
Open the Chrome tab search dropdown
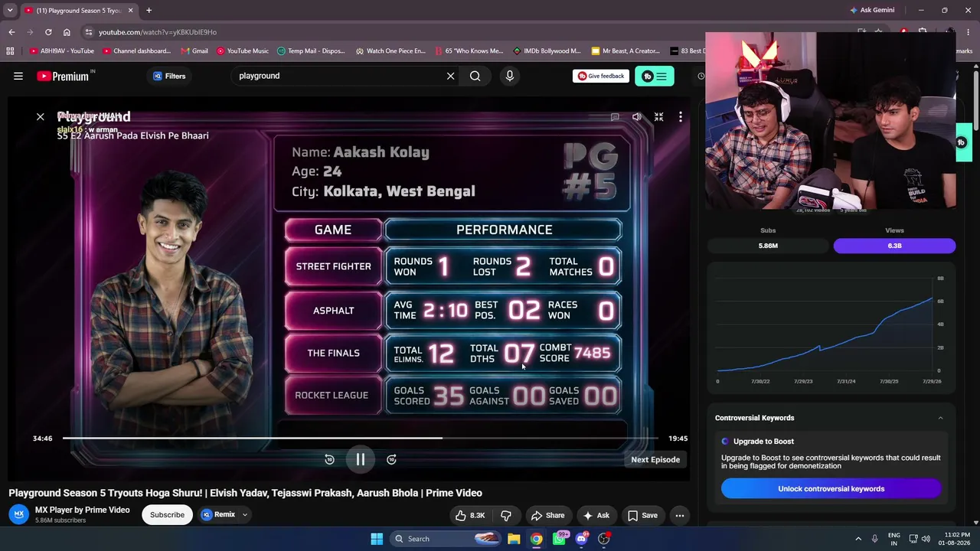click(x=10, y=10)
